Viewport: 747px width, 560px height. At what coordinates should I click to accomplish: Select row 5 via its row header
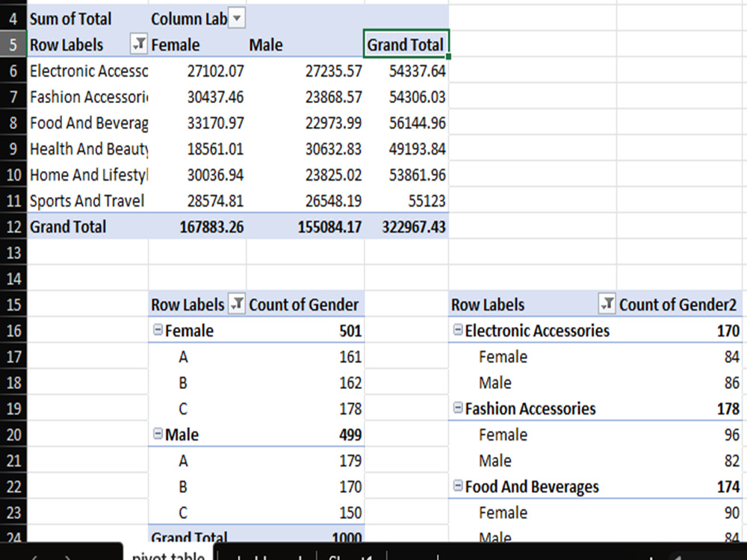point(13,44)
